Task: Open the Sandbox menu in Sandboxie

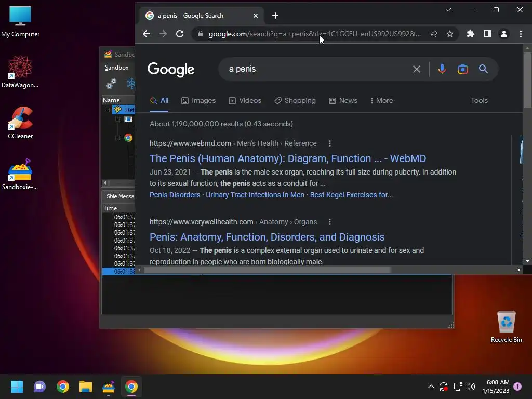Action: pyautogui.click(x=116, y=68)
